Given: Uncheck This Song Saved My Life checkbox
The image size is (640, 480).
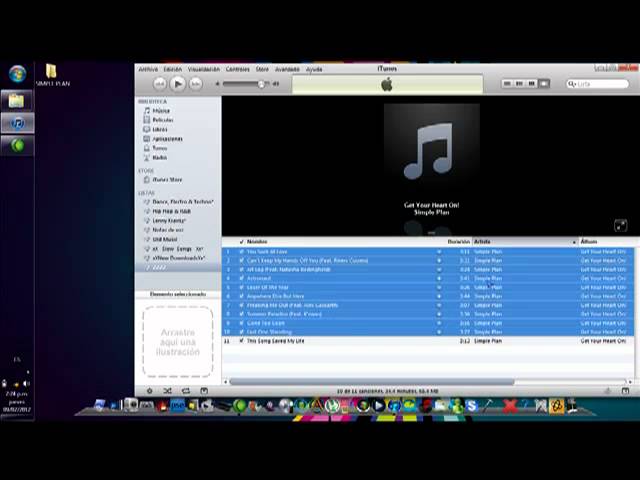Looking at the screenshot, I should point(242,341).
